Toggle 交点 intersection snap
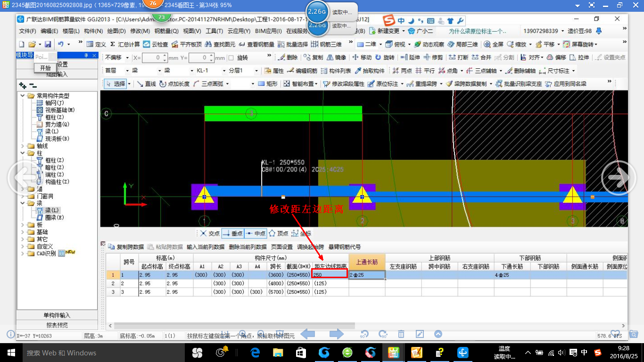Viewport: 644px width, 362px height. tap(210, 233)
